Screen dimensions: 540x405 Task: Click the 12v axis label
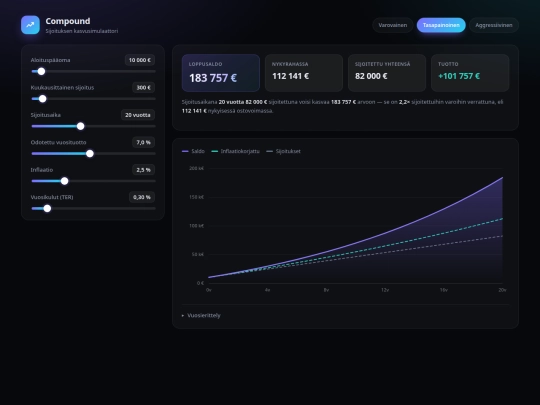[385, 290]
